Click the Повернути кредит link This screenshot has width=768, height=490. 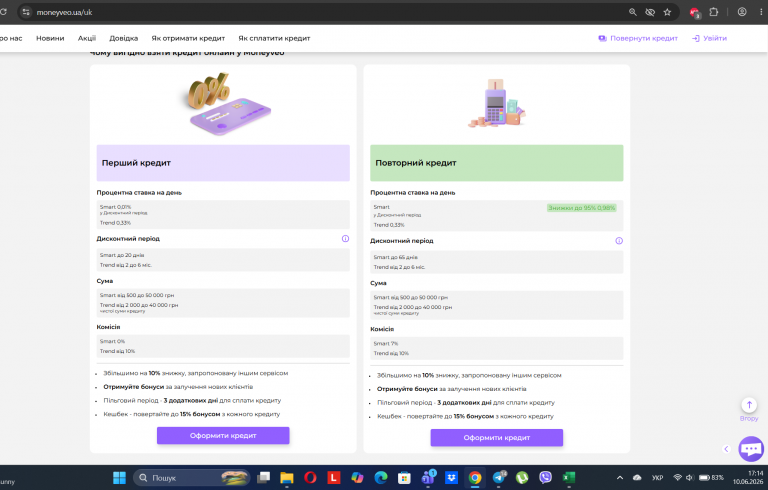click(x=638, y=38)
